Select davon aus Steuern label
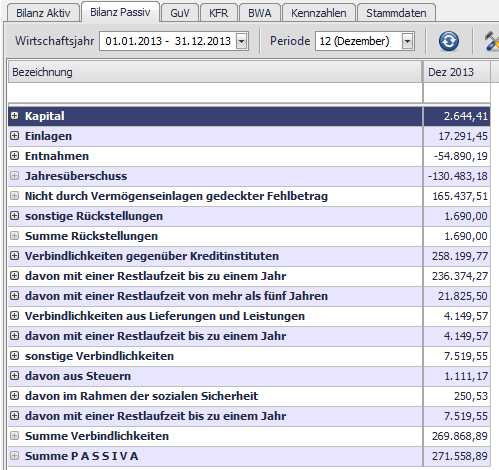 coord(78,376)
